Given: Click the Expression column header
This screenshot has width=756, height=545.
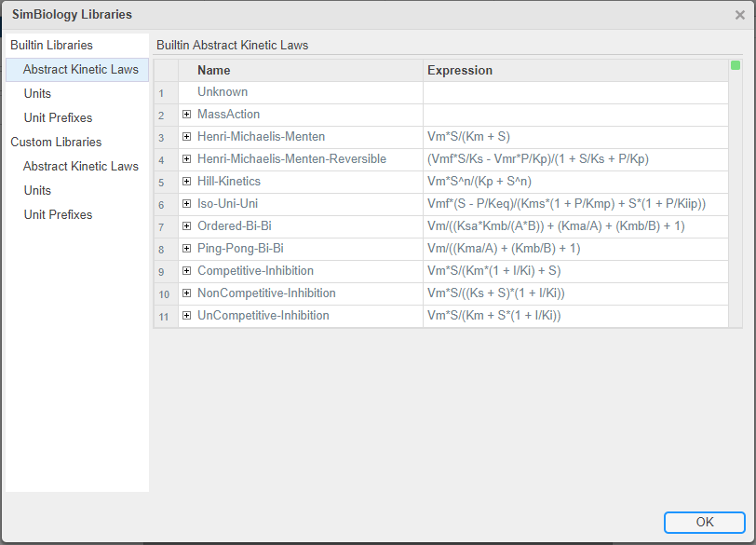Looking at the screenshot, I should tap(460, 71).
